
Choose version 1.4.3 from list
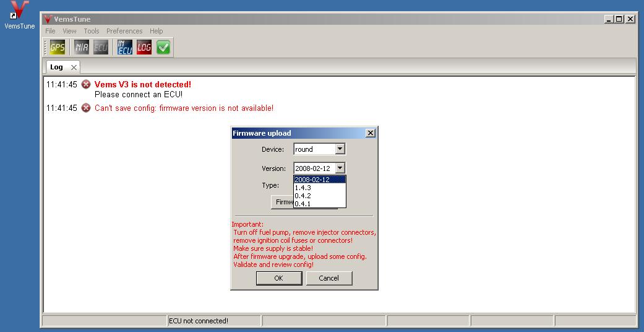click(320, 188)
